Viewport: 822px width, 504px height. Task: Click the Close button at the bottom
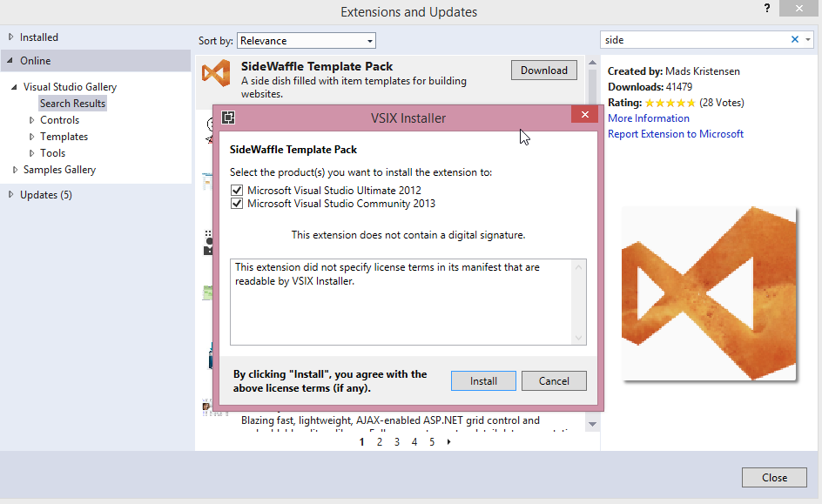tap(774, 477)
